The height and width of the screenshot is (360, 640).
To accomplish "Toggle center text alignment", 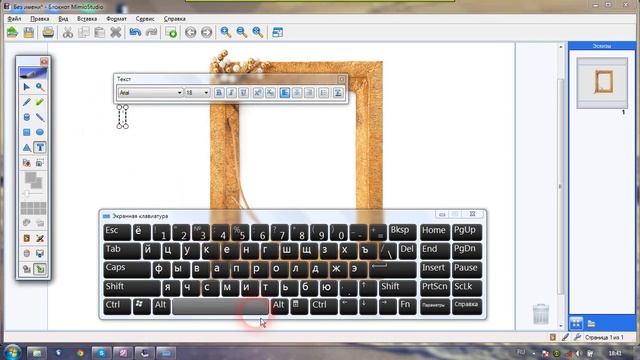I will (297, 93).
